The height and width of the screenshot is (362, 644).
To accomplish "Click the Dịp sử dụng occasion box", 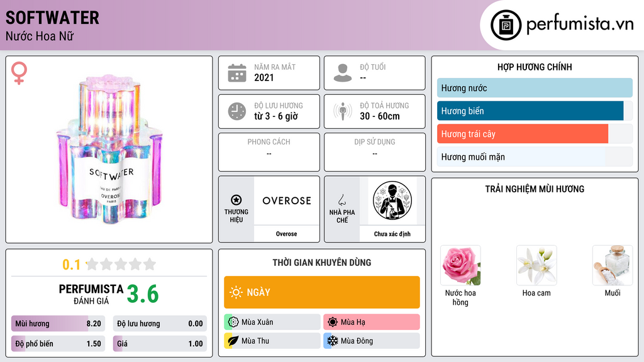I will (x=375, y=152).
